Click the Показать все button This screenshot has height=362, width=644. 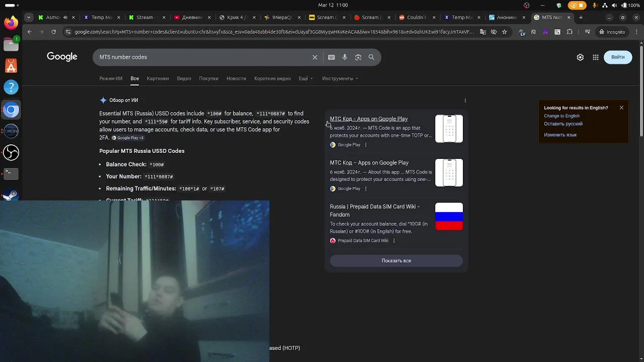click(x=396, y=261)
